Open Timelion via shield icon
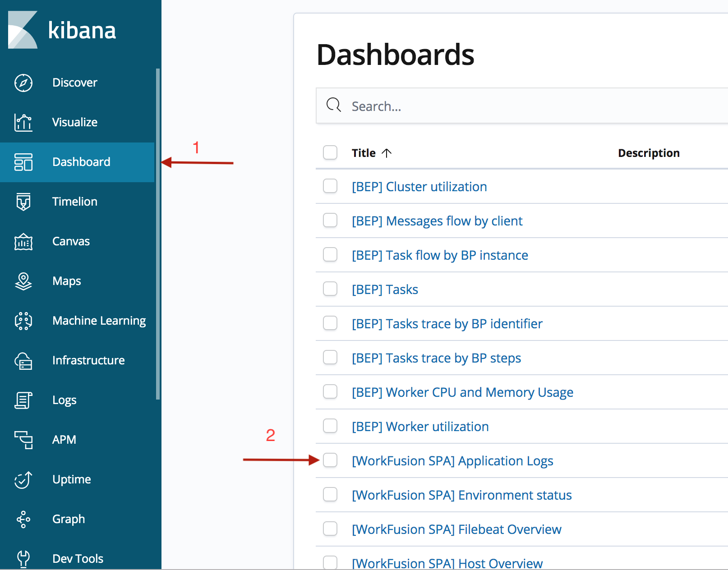728x570 pixels. (x=23, y=202)
